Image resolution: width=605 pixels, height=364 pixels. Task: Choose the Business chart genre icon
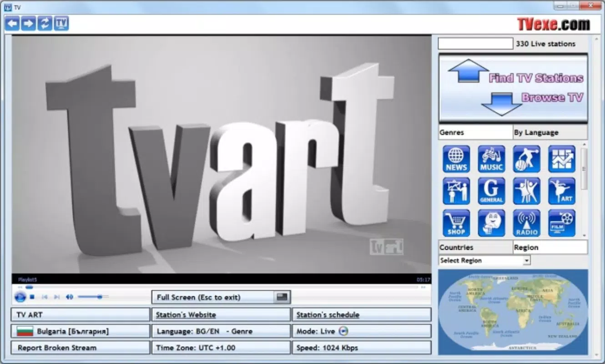[562, 159]
